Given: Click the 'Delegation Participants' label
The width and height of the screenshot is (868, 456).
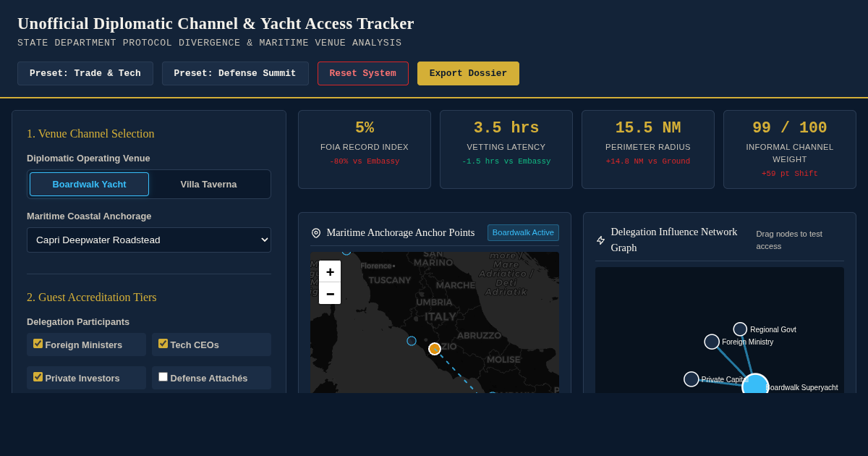Looking at the screenshot, I should coord(78,322).
